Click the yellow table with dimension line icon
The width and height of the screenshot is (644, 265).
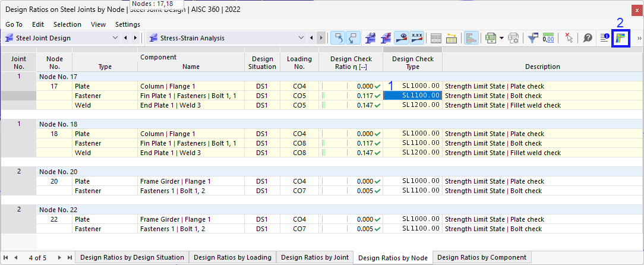coord(452,38)
